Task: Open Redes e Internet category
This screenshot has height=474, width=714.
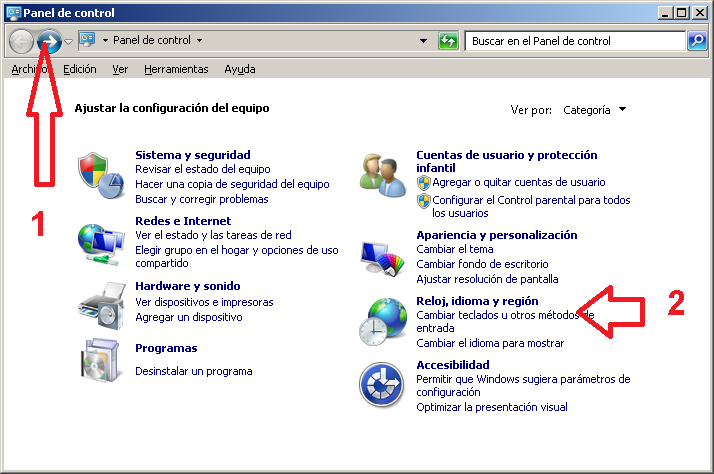Action: pyautogui.click(x=183, y=221)
